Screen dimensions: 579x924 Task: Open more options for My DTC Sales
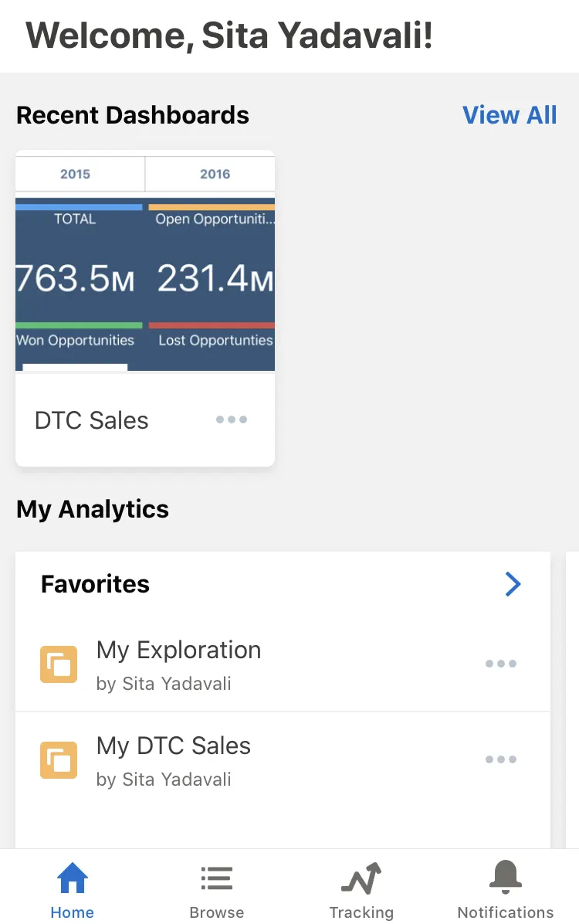[x=501, y=759]
